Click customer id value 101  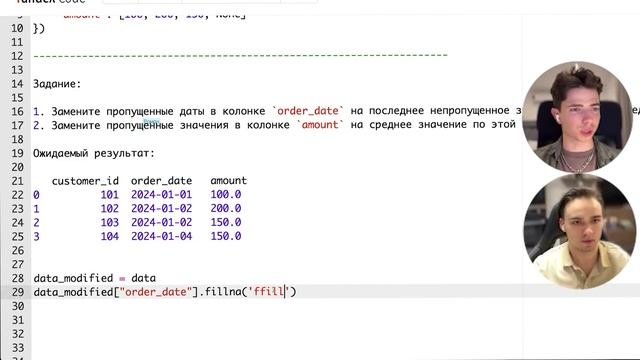(109, 195)
